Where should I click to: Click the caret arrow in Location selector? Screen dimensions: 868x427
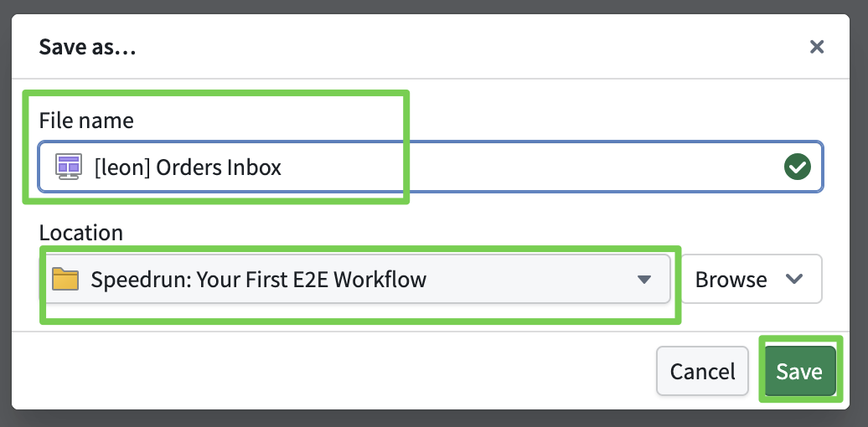pos(643,280)
